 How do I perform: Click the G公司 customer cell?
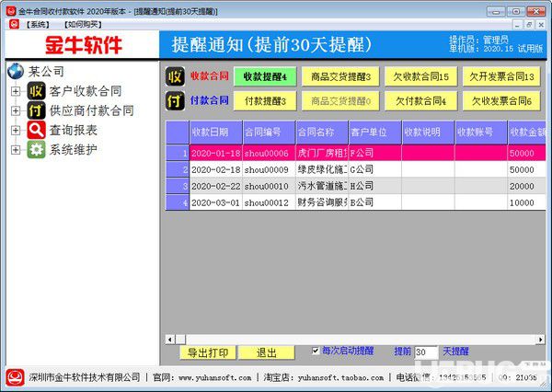(375, 169)
